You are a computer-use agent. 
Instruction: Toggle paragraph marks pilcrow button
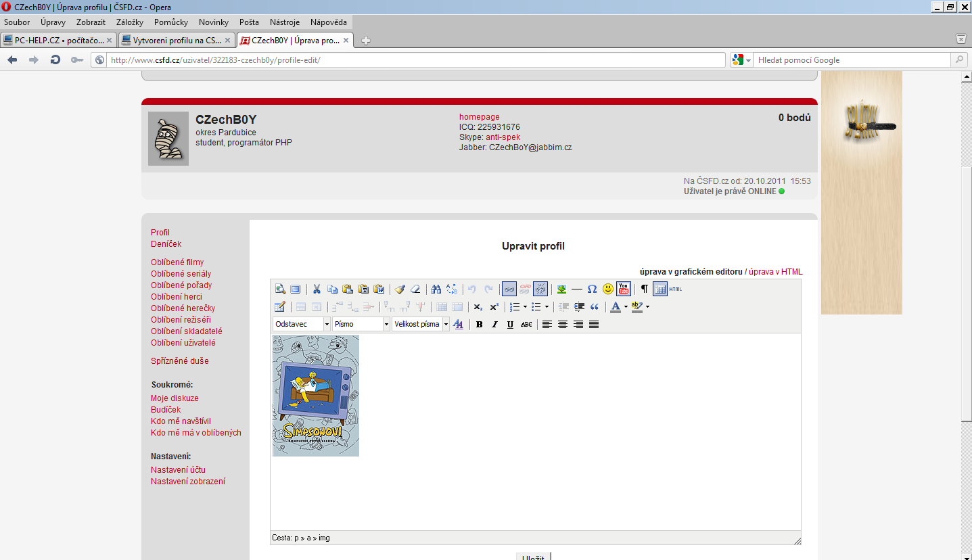click(x=645, y=289)
